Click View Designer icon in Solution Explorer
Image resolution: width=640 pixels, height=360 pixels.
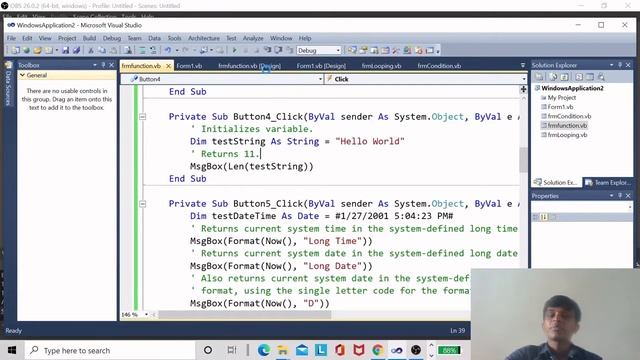click(x=590, y=77)
